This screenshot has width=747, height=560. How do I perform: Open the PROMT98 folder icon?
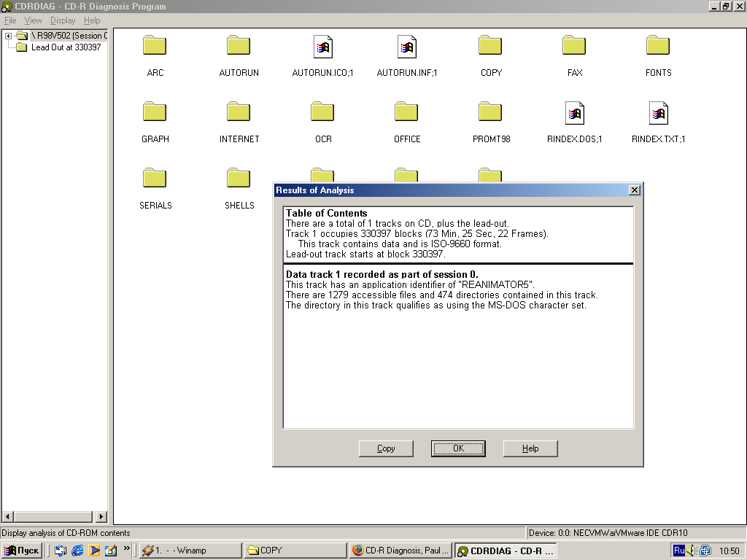click(490, 112)
